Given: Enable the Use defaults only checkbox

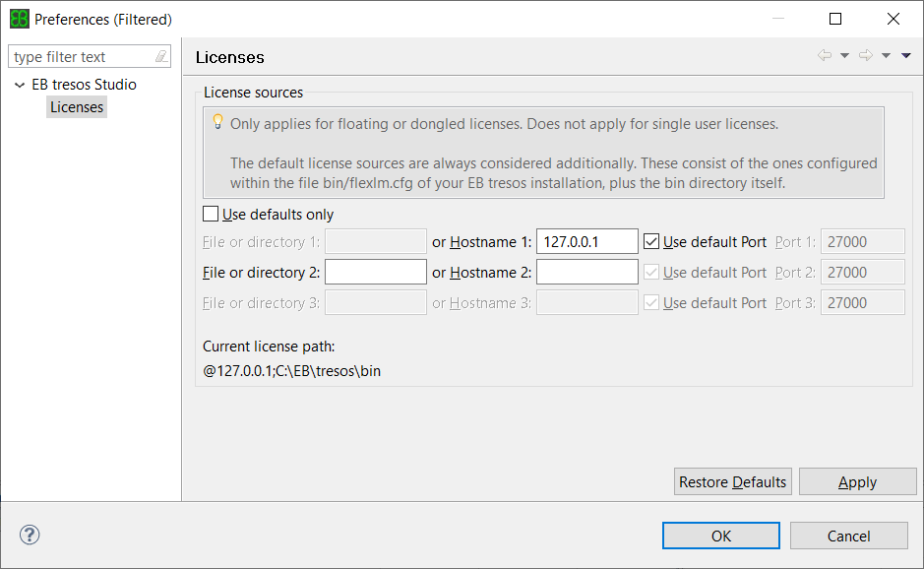Looking at the screenshot, I should [x=211, y=214].
